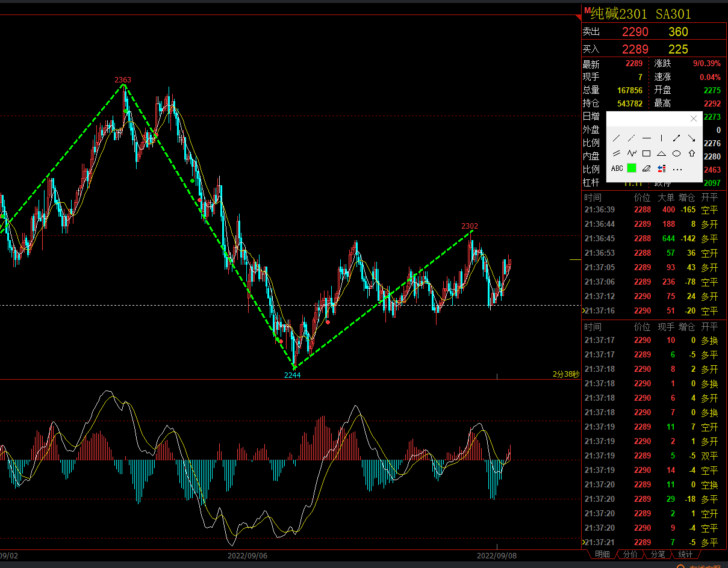Click the 2363 peak price label
728x568 pixels.
(123, 79)
